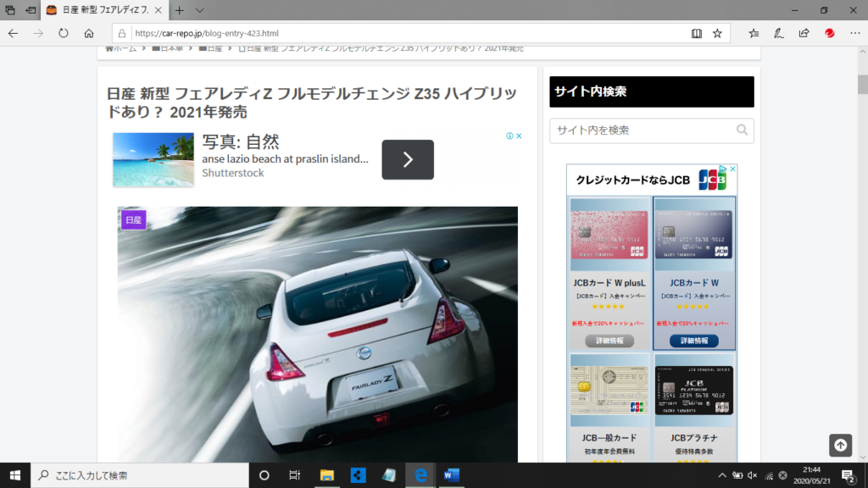Click the 日産 category tag on image
Screen dimensions: 868x488
tap(133, 219)
